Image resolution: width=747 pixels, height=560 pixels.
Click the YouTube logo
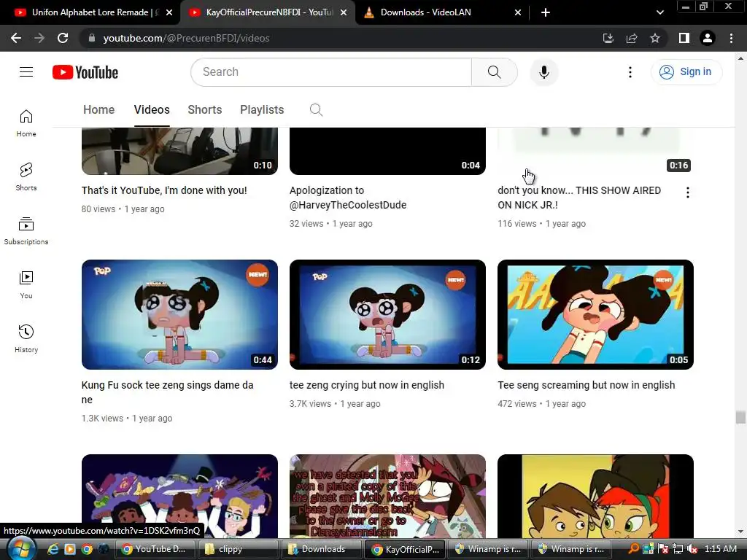point(85,72)
